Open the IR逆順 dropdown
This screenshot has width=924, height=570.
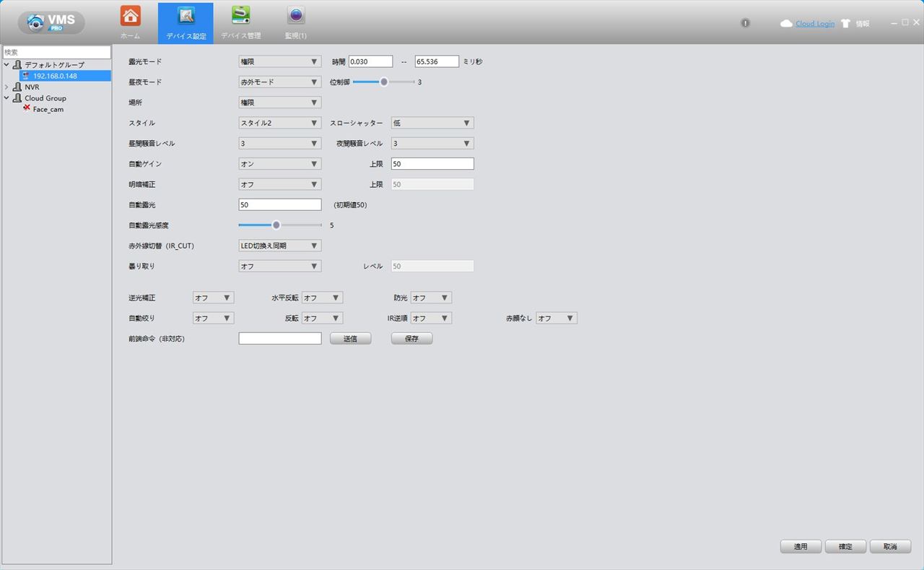tap(431, 318)
